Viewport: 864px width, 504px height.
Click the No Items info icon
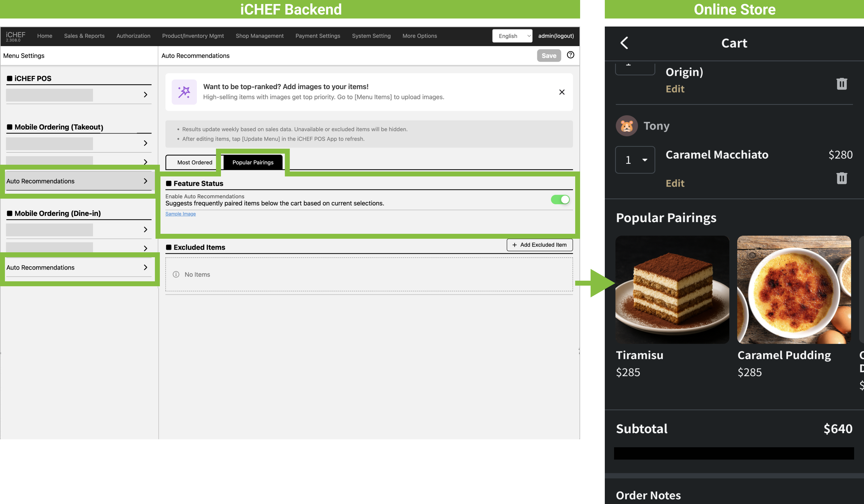point(176,275)
